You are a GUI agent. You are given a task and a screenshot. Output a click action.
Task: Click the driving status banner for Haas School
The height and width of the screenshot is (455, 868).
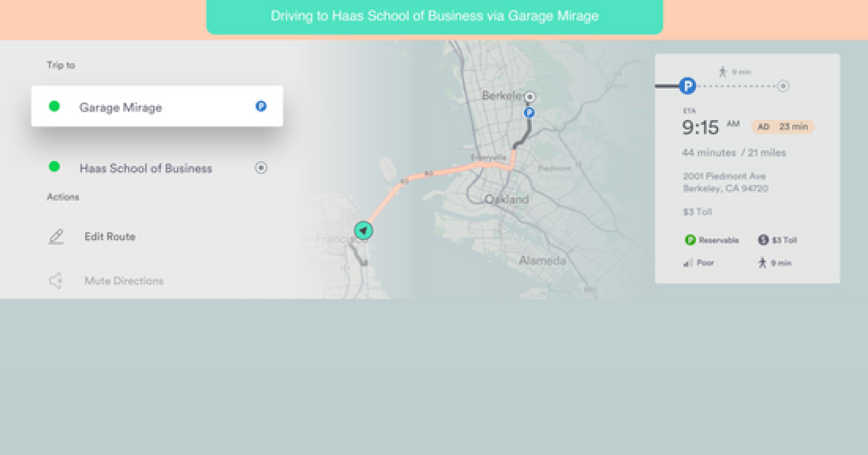point(434,17)
